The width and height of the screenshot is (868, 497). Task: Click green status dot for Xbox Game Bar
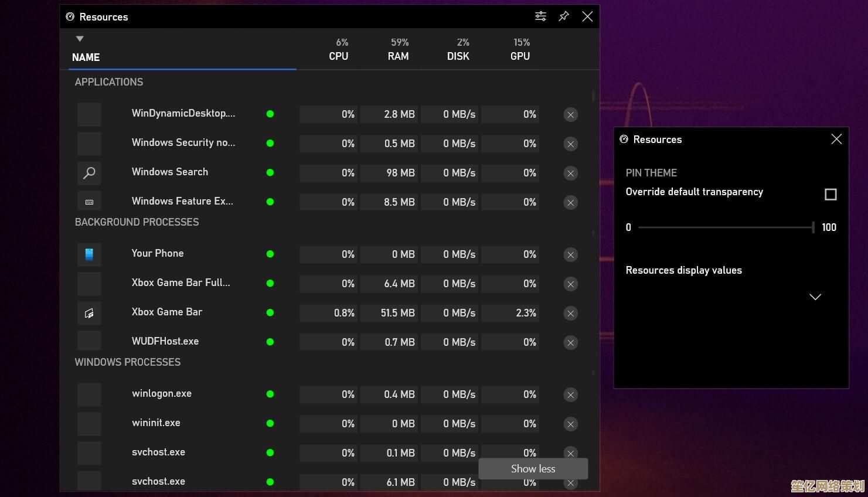(x=270, y=312)
